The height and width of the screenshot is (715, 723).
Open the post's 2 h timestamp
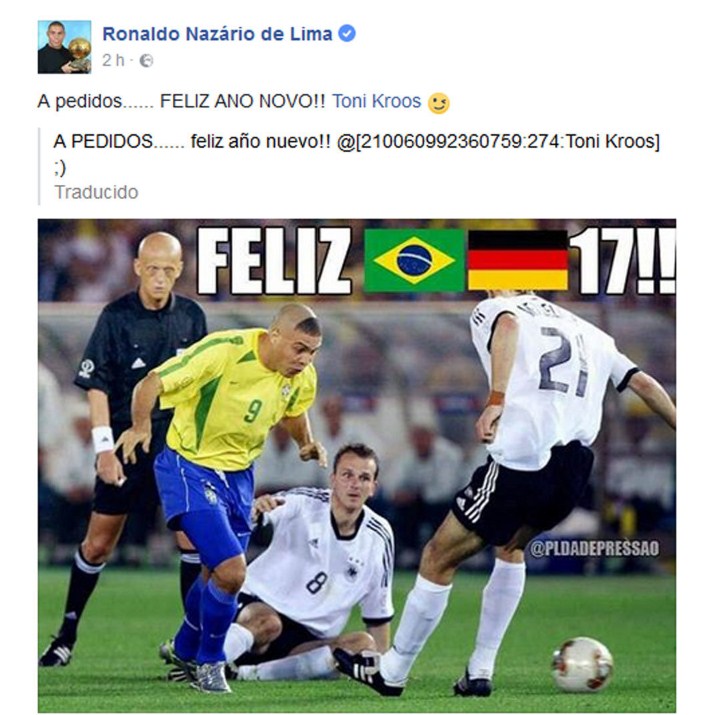click(x=113, y=60)
